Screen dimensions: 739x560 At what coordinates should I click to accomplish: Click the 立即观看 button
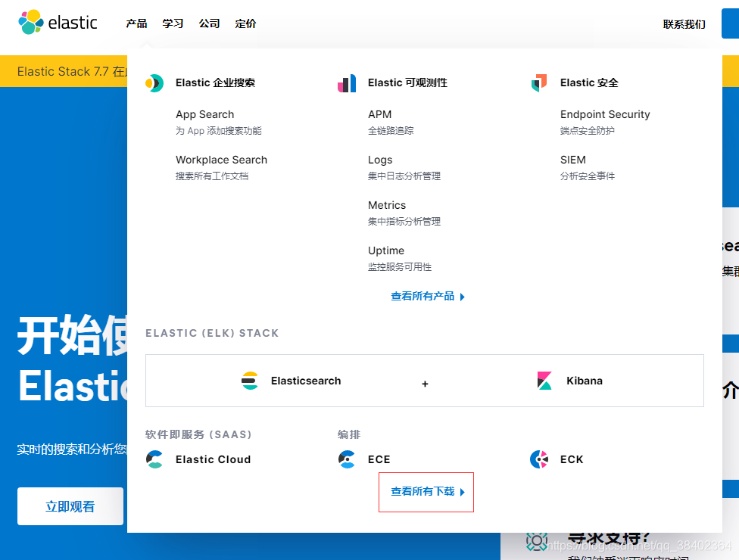(70, 506)
